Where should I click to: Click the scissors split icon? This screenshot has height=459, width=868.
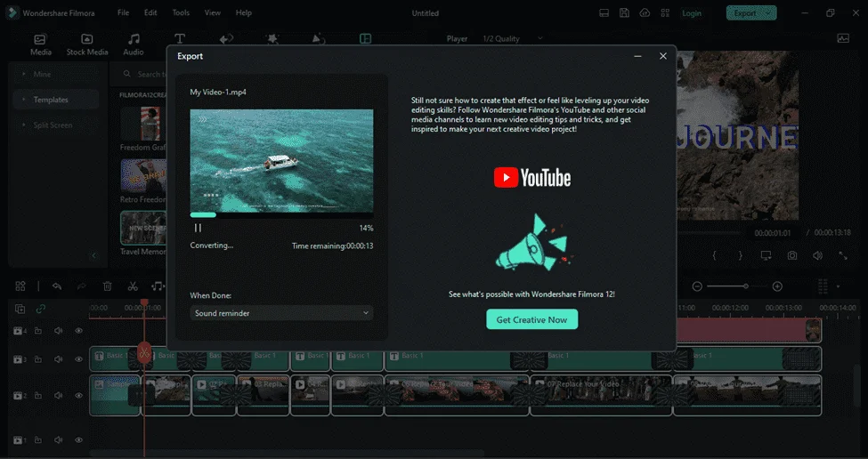[x=133, y=286]
